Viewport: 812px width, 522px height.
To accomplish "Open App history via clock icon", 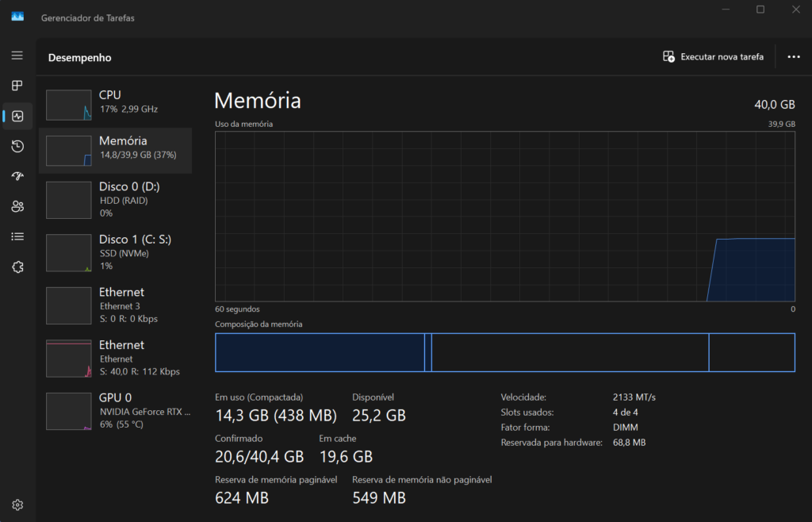I will 17,146.
